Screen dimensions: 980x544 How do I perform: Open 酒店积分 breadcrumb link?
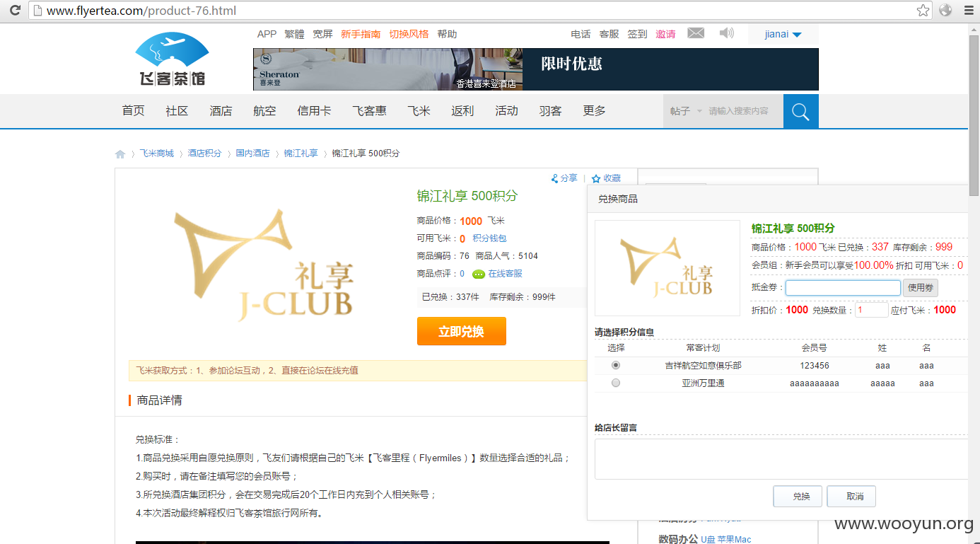(204, 154)
